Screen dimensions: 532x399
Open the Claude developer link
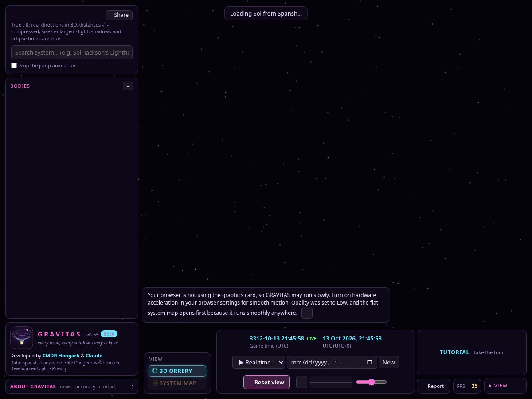(x=94, y=356)
